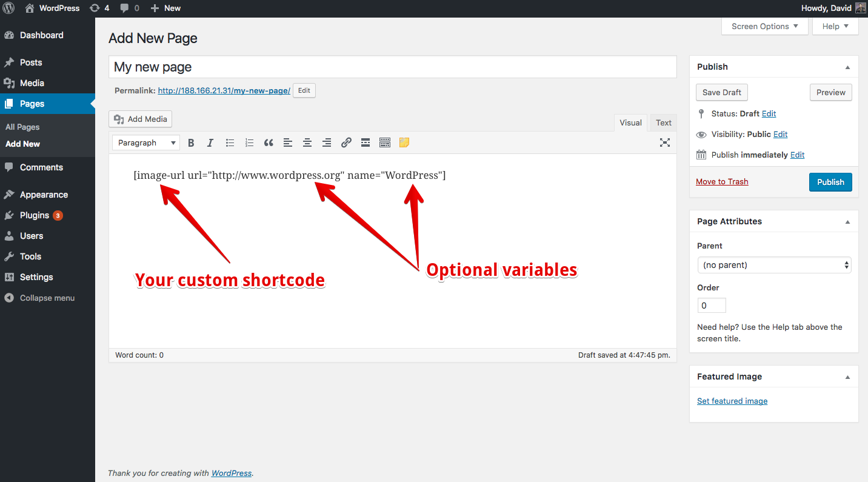Align text center
868x482 pixels.
307,142
